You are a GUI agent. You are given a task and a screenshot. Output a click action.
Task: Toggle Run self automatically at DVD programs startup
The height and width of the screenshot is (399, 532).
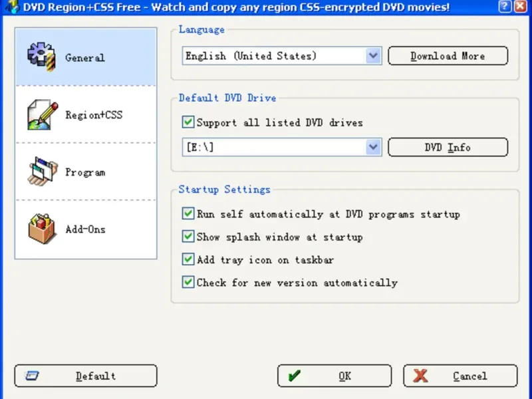[x=188, y=213]
